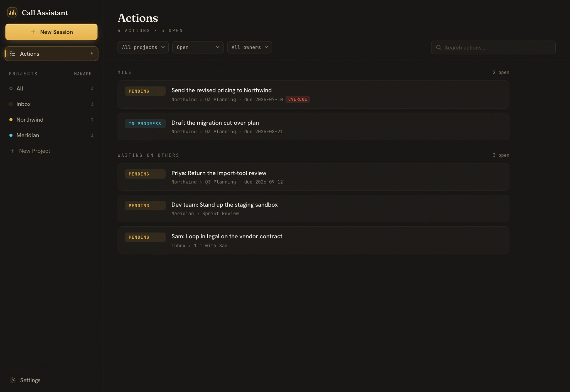This screenshot has height=392, width=570.
Task: Open 'Sam: Loop in legal on the vendor contract'
Action: tap(313, 240)
